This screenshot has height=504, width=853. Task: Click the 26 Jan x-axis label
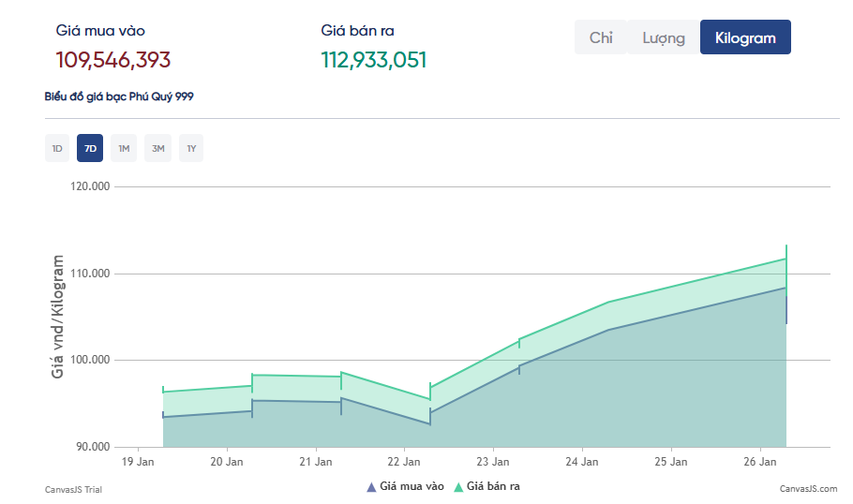pyautogui.click(x=760, y=462)
